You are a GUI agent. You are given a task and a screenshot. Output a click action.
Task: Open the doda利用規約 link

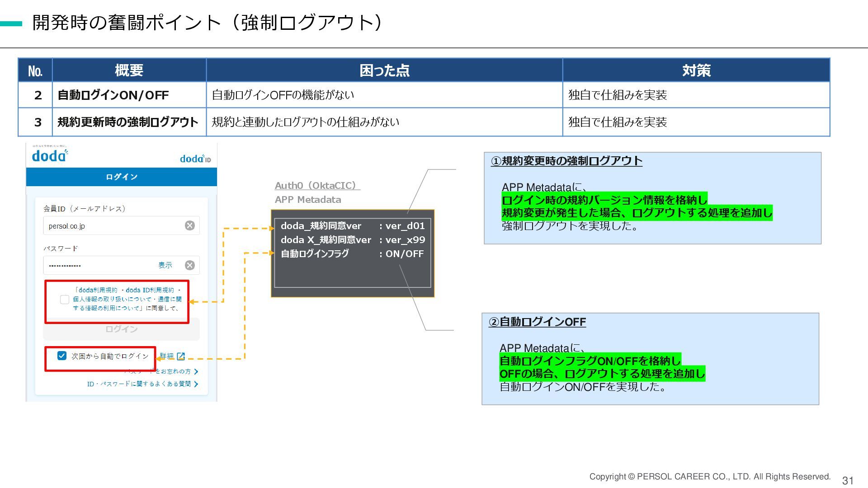pos(98,290)
